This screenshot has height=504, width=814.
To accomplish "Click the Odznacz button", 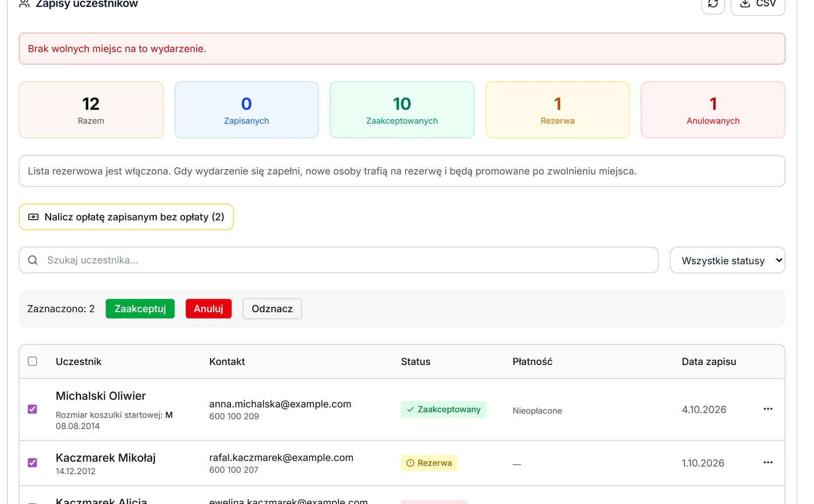I will 272,309.
